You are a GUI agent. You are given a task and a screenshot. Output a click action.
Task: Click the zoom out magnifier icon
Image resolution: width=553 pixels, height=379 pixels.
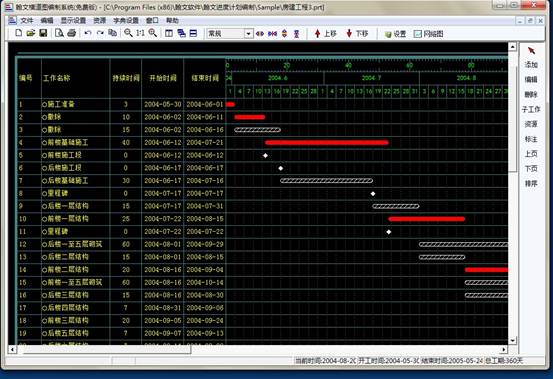(x=128, y=33)
